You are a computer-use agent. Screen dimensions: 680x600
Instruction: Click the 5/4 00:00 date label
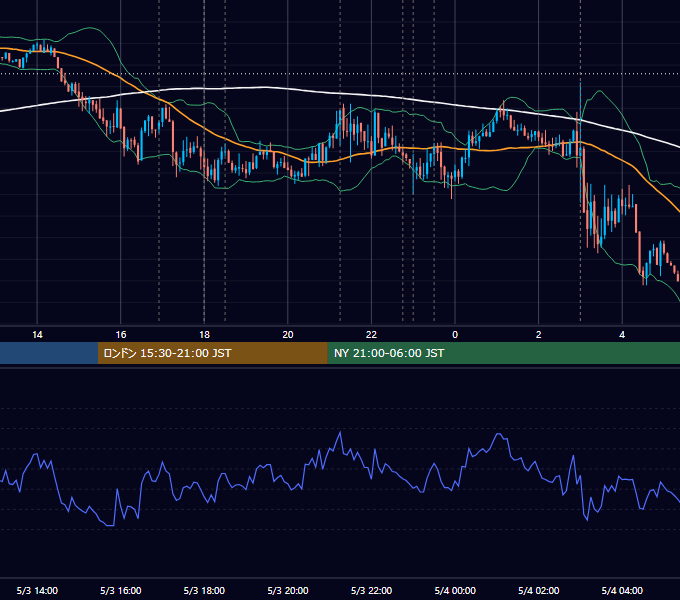coord(455,590)
